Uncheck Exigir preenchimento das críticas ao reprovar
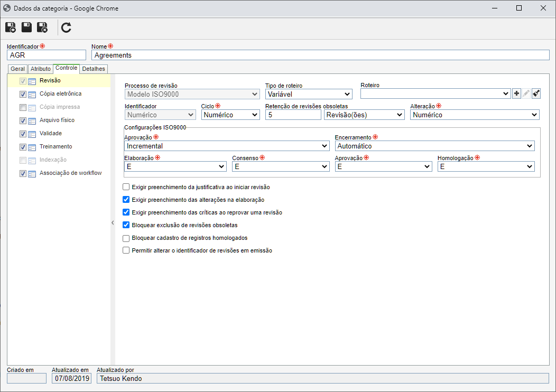The height and width of the screenshot is (392, 556). click(126, 212)
